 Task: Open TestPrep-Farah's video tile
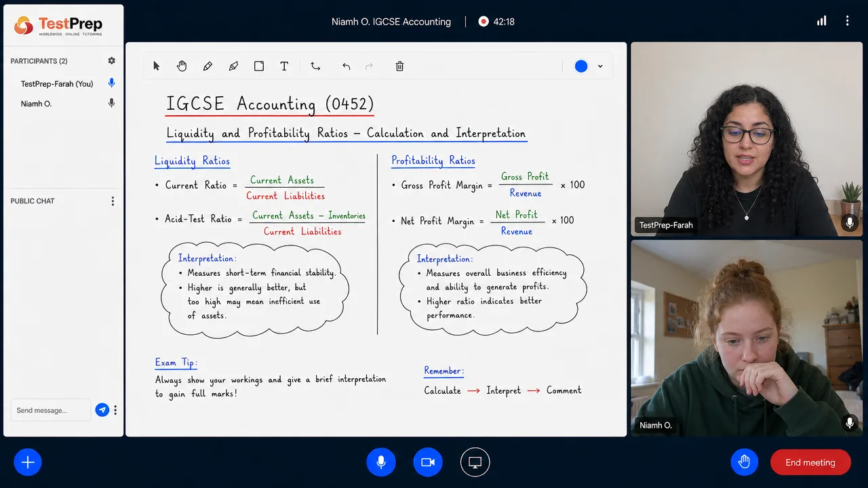click(x=747, y=139)
